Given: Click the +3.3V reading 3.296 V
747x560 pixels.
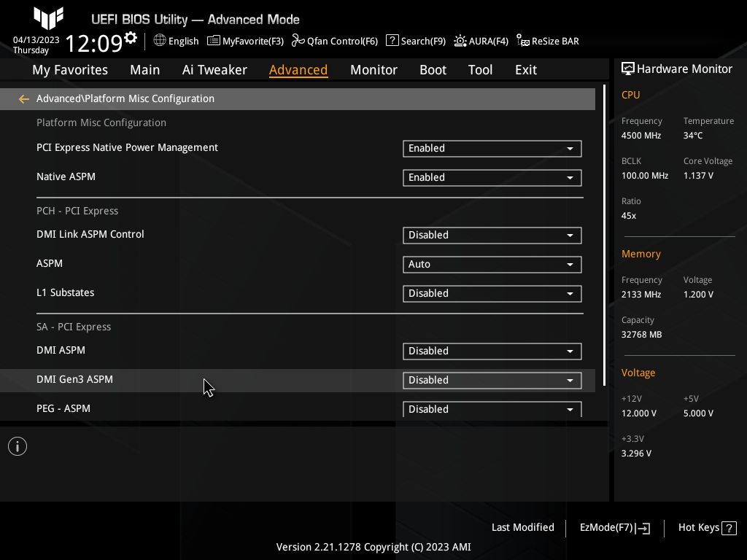Looking at the screenshot, I should (636, 454).
